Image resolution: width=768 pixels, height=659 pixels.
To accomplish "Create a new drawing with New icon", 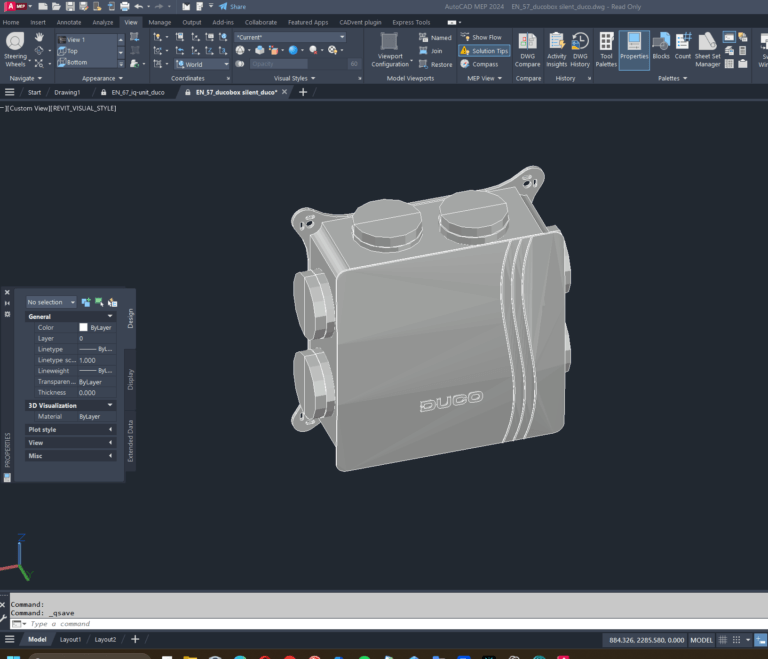I will tap(43, 6).
